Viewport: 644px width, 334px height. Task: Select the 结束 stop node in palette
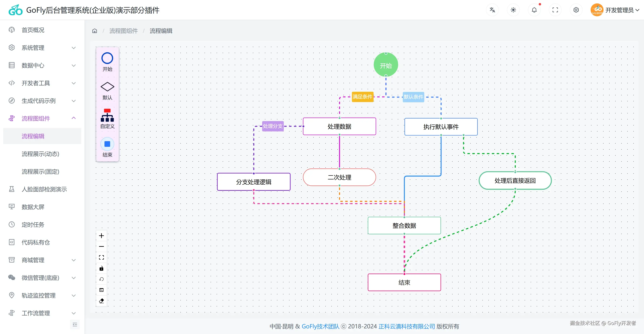(107, 144)
